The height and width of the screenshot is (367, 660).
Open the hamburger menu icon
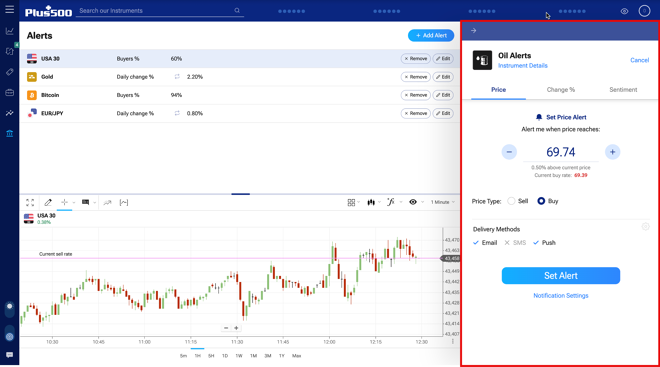point(9,9)
